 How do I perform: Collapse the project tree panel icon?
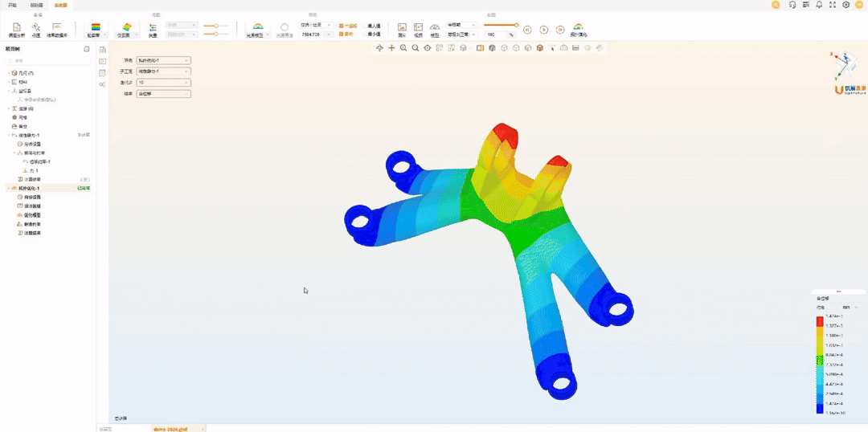coord(87,49)
